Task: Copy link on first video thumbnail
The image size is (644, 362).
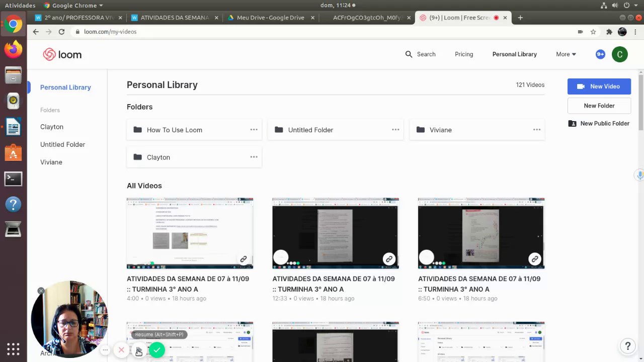Action: coord(244,259)
